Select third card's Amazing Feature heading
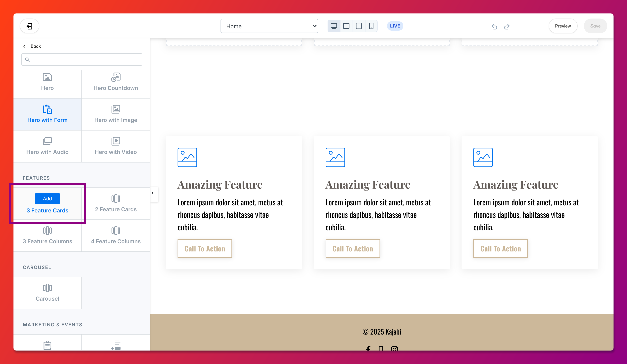The image size is (627, 364). pyautogui.click(x=516, y=185)
